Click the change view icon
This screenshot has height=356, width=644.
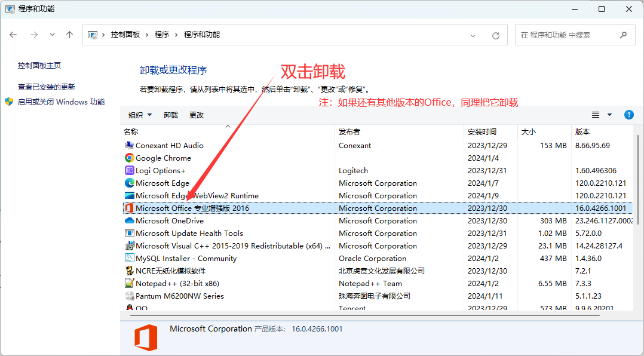(596, 115)
